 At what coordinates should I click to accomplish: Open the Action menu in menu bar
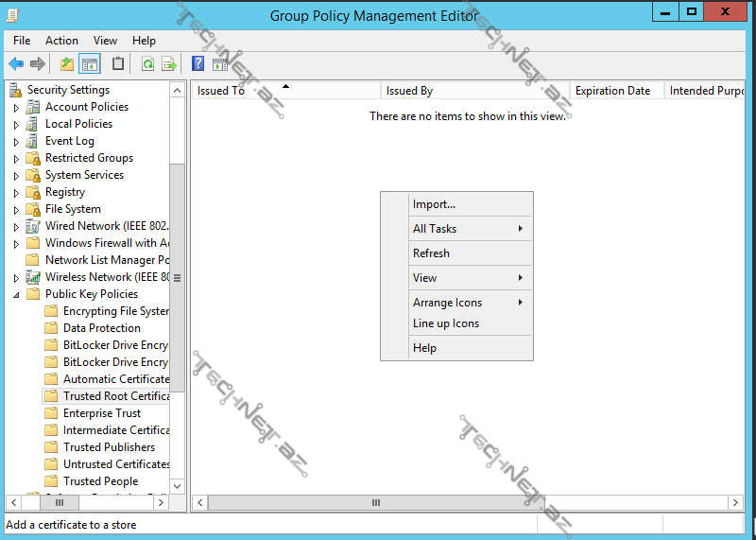tap(61, 41)
